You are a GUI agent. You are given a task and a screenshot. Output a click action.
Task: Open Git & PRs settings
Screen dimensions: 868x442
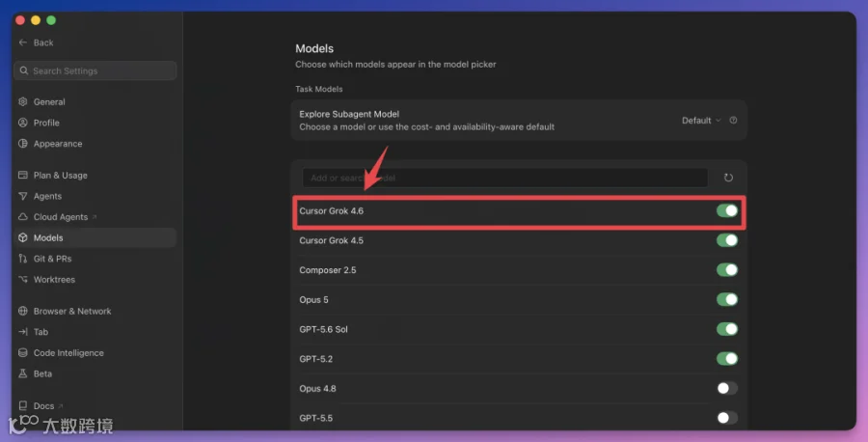pos(95,259)
